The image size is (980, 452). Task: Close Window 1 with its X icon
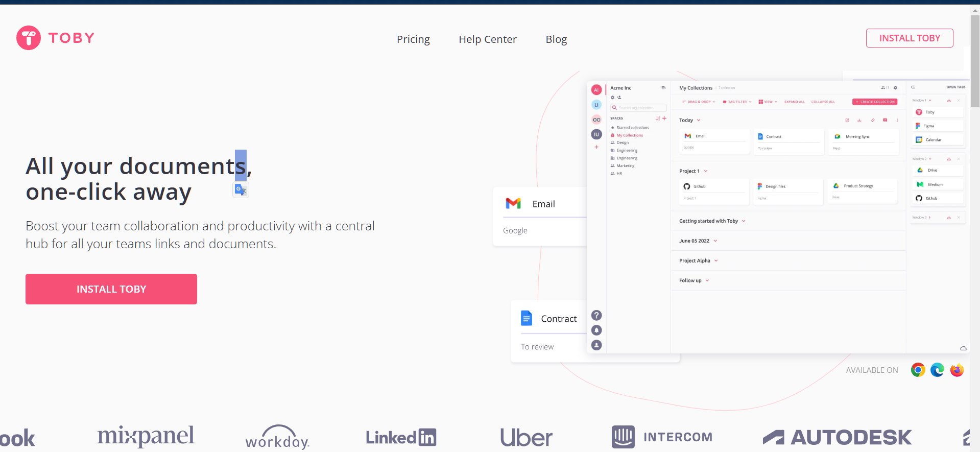(x=959, y=101)
